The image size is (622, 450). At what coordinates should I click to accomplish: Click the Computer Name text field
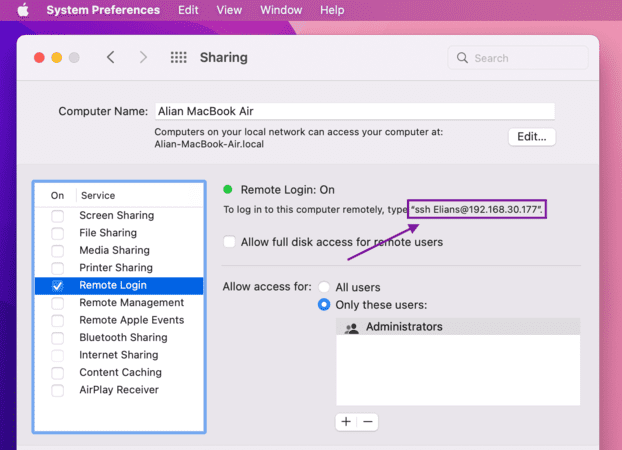pos(355,111)
